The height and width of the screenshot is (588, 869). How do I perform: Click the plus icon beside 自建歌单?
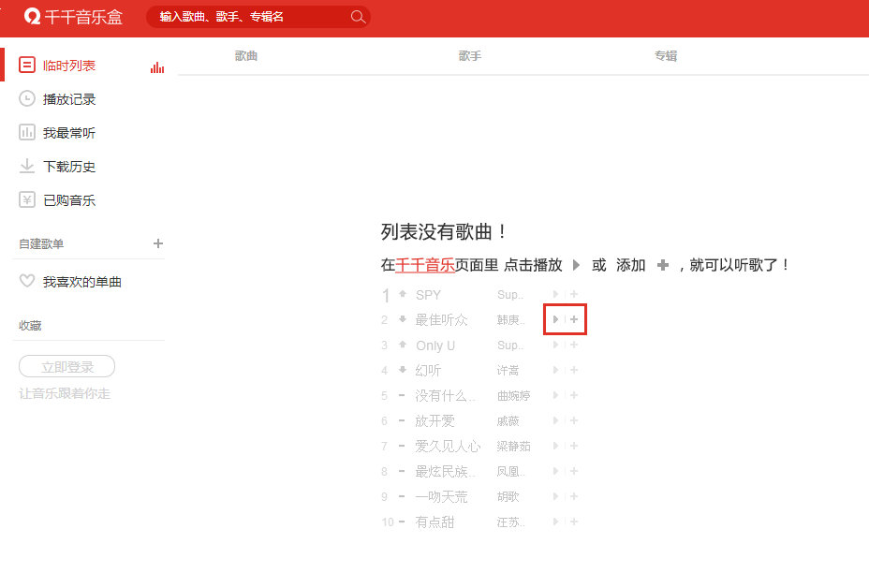[x=158, y=243]
